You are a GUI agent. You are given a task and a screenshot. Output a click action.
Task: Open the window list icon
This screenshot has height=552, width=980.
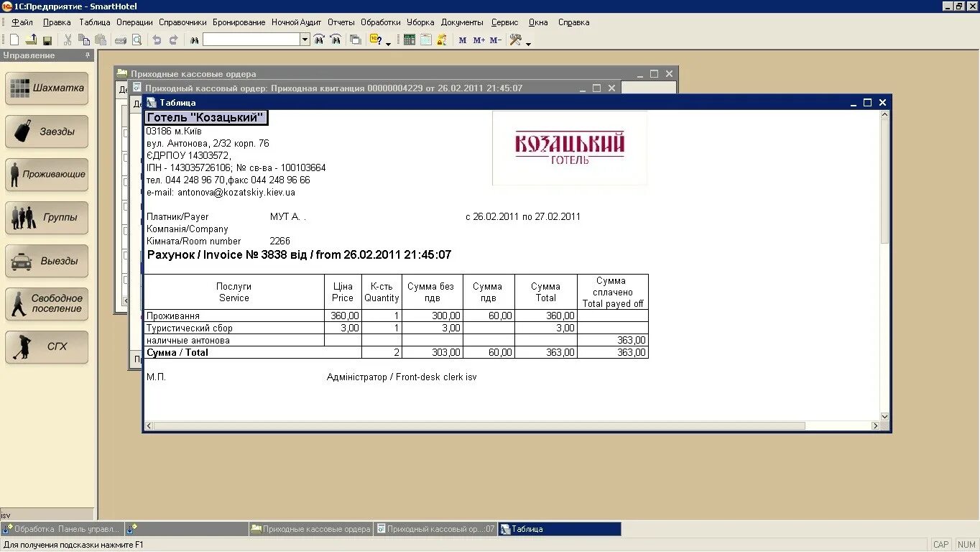[355, 40]
